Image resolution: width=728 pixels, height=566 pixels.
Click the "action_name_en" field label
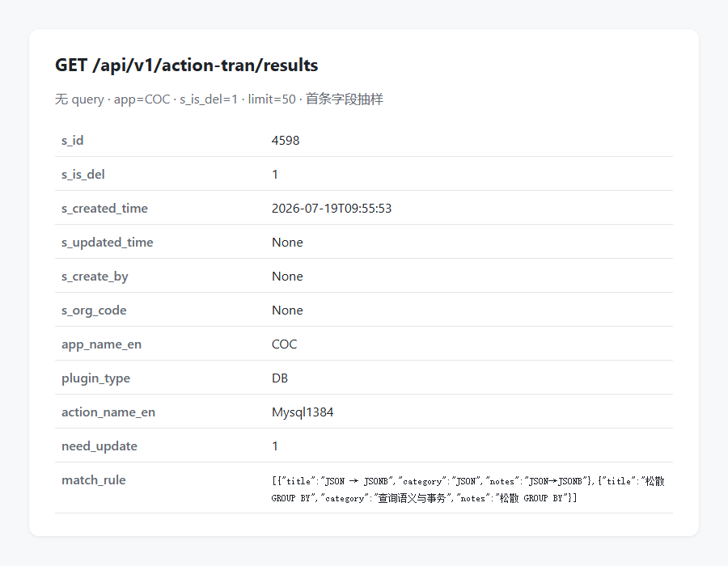click(108, 412)
